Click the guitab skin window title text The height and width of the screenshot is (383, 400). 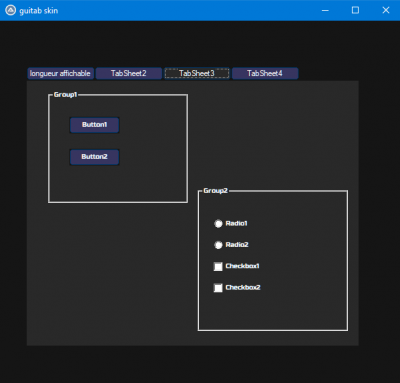39,11
